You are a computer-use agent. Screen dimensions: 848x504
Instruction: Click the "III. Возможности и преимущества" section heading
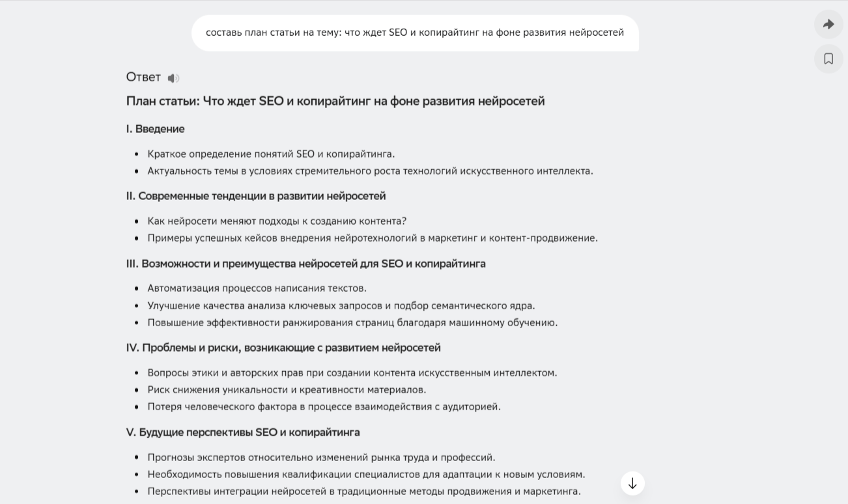point(306,264)
